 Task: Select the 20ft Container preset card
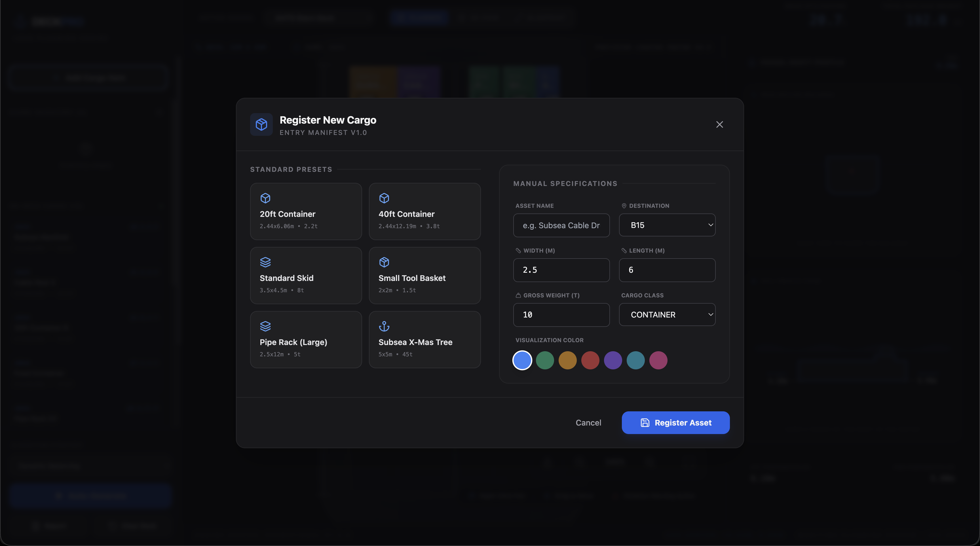(305, 211)
